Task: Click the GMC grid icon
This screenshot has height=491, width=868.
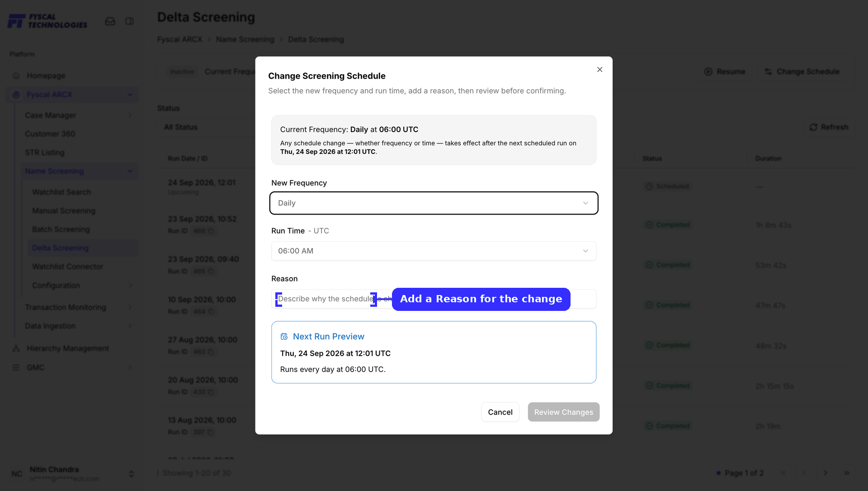Action: click(16, 367)
